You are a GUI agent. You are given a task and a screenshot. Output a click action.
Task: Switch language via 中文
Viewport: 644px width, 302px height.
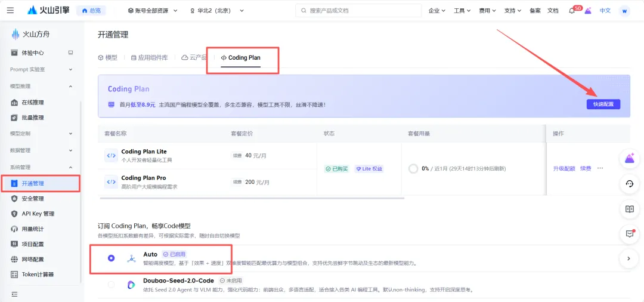pos(605,11)
